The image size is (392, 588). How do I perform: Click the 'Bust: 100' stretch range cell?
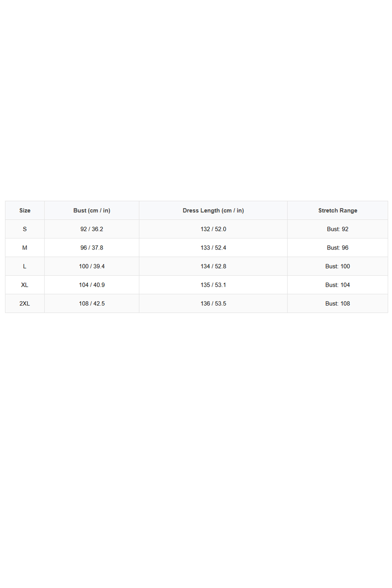coord(338,266)
